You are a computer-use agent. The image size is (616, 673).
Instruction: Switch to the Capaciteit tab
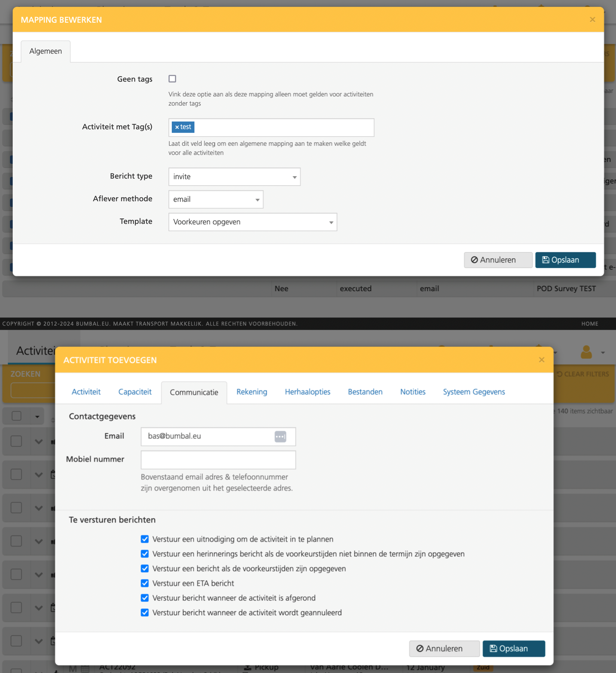[x=135, y=392]
